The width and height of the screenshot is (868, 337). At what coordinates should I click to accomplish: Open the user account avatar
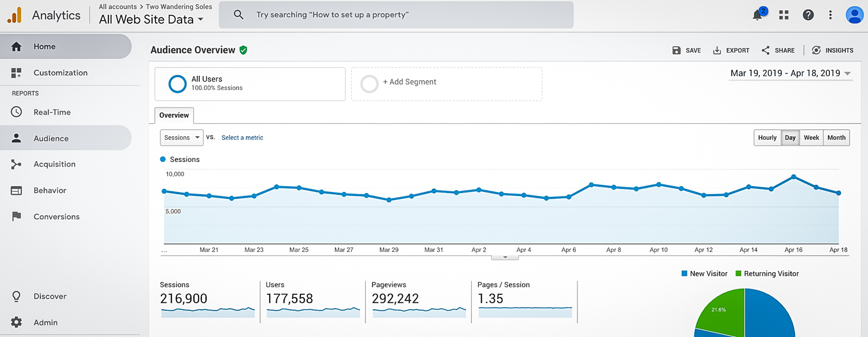click(854, 15)
